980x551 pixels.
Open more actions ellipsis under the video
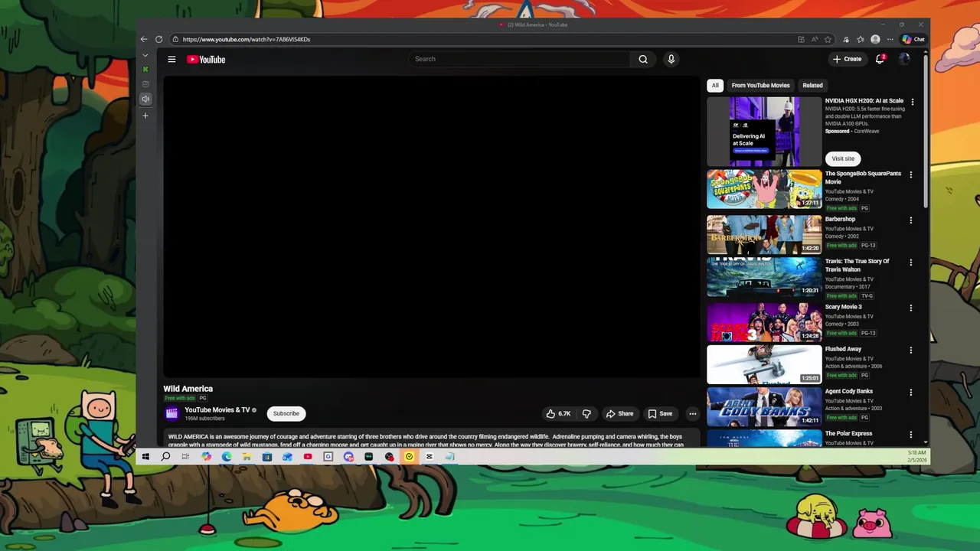pos(692,413)
